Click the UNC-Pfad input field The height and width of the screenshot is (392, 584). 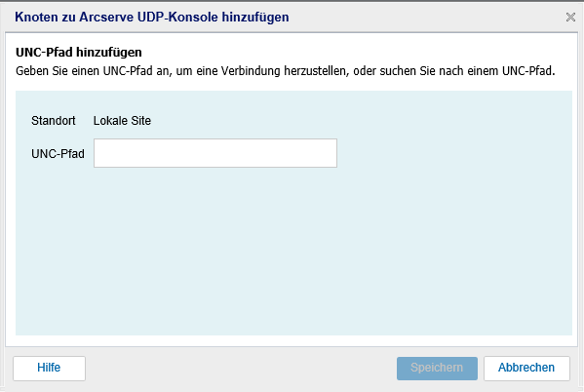pyautogui.click(x=215, y=153)
